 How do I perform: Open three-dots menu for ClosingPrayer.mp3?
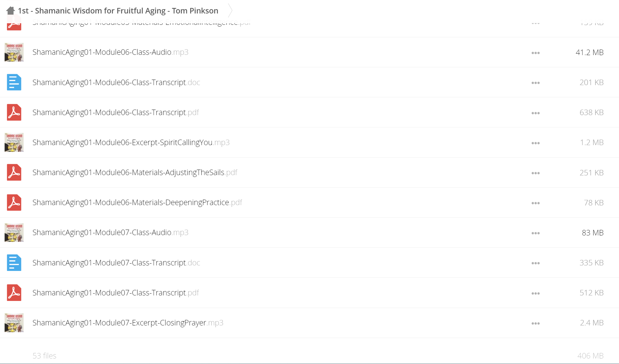click(x=536, y=324)
